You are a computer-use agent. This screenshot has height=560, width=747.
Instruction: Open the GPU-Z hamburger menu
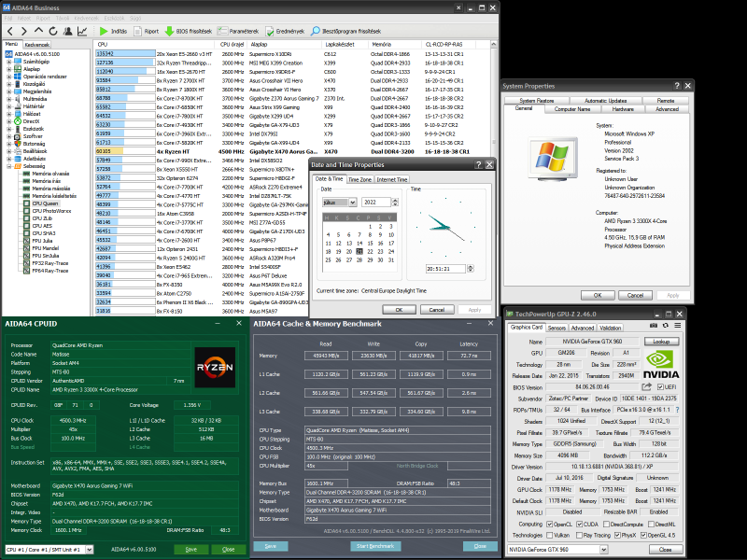tap(678, 326)
